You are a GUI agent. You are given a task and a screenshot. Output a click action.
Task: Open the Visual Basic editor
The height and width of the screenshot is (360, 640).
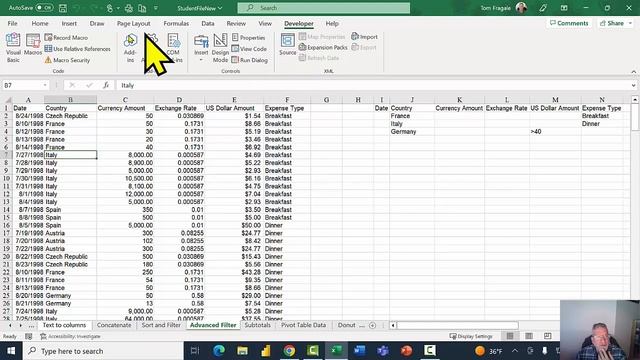click(x=13, y=48)
